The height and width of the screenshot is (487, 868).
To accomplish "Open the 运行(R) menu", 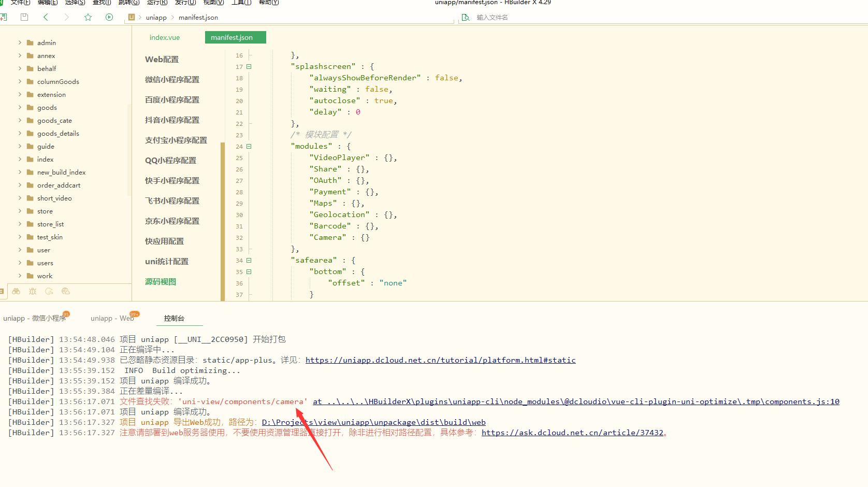I will 157,2.
